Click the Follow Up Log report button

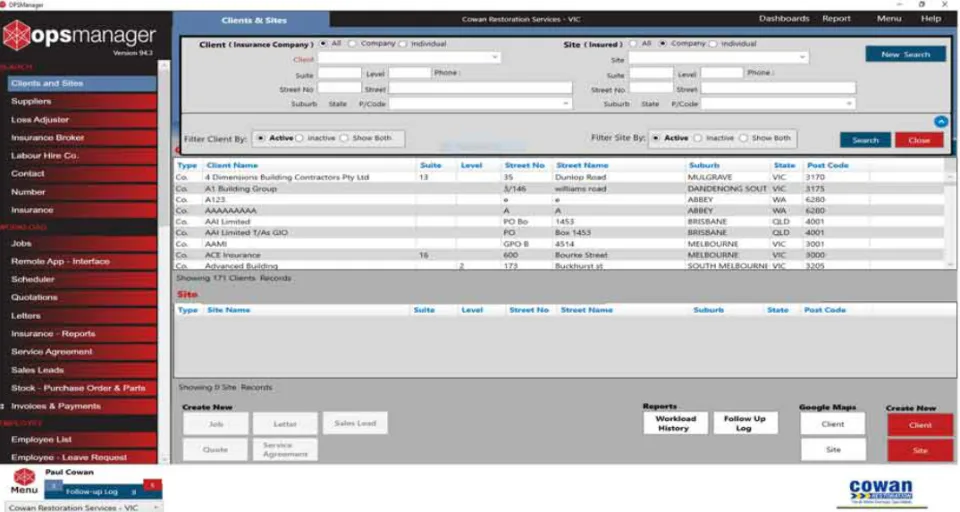pos(744,423)
